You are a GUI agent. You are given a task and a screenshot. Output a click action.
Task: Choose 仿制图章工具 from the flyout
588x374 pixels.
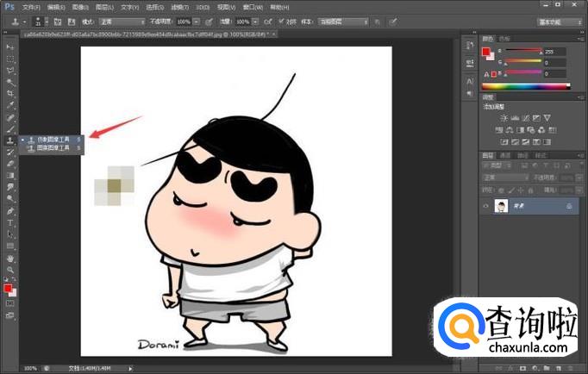(52, 140)
